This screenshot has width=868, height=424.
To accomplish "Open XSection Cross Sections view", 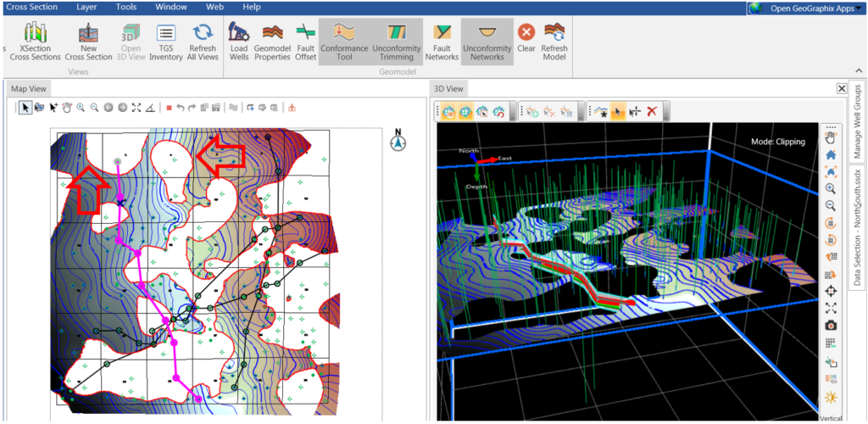I will [x=36, y=42].
